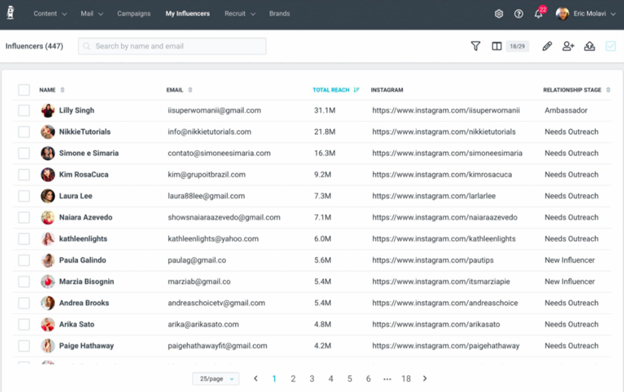Click email arika@arikasato.com
The image size is (624, 392).
tap(203, 324)
